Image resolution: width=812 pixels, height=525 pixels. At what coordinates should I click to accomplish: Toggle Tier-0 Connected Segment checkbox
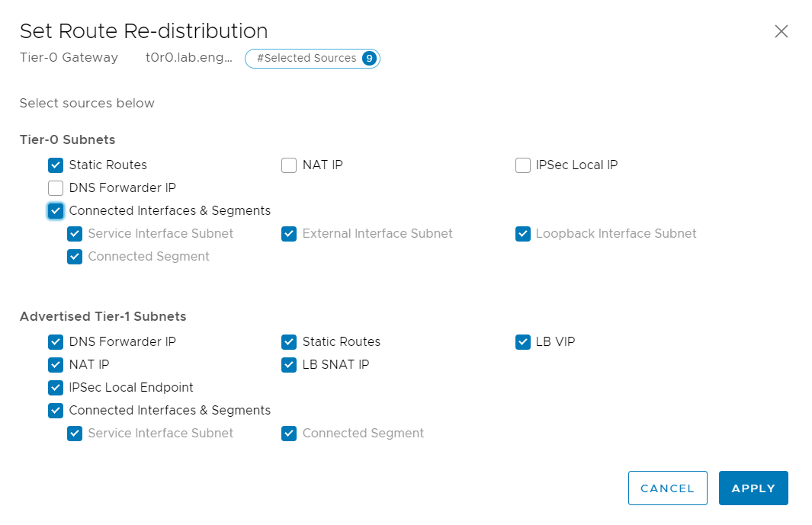coord(75,257)
